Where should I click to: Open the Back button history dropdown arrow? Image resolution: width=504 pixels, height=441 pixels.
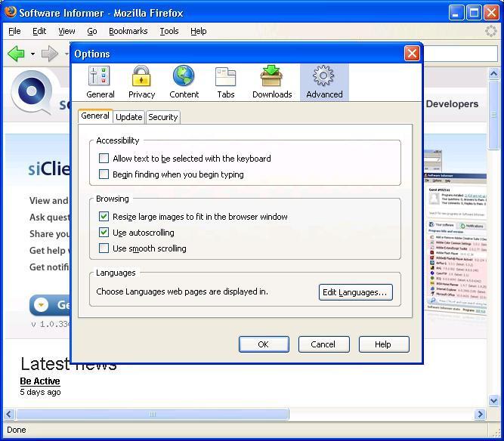coord(32,54)
